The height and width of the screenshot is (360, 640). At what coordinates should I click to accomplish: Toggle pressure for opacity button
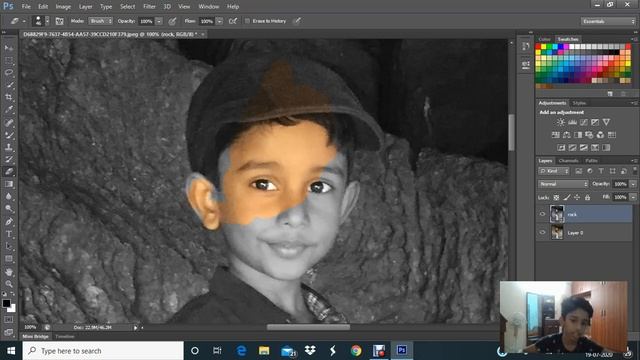[172, 21]
